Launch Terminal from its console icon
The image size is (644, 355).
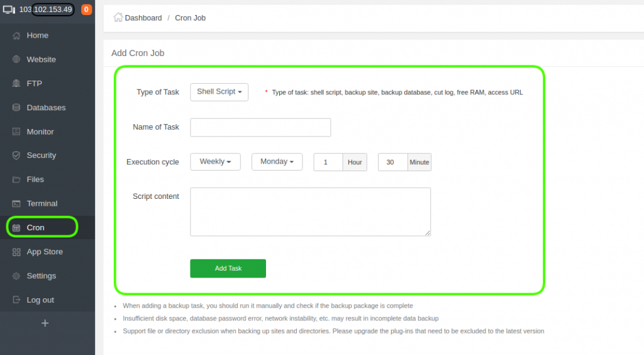click(16, 204)
